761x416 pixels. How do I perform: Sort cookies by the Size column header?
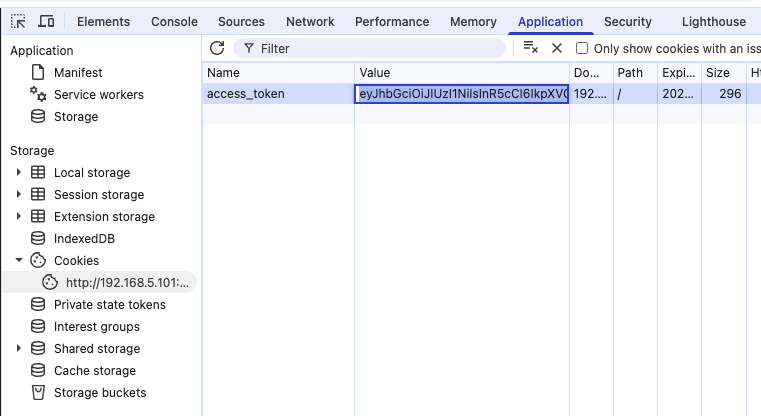718,73
